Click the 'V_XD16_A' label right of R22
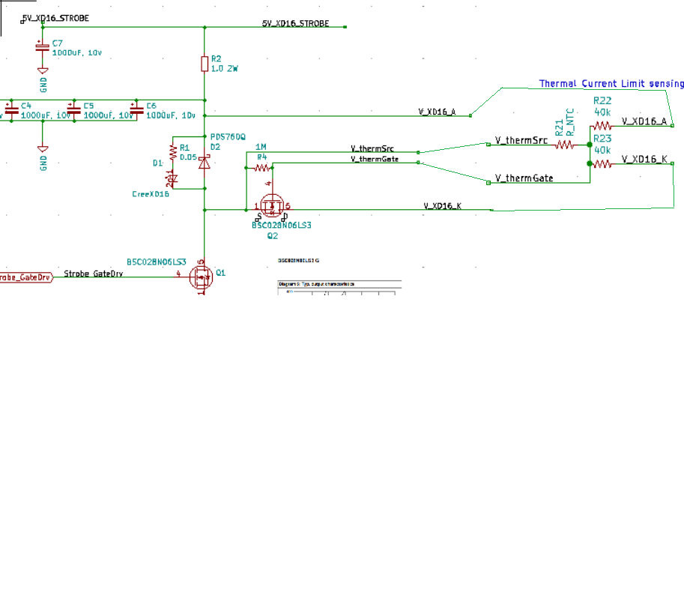 tap(644, 121)
